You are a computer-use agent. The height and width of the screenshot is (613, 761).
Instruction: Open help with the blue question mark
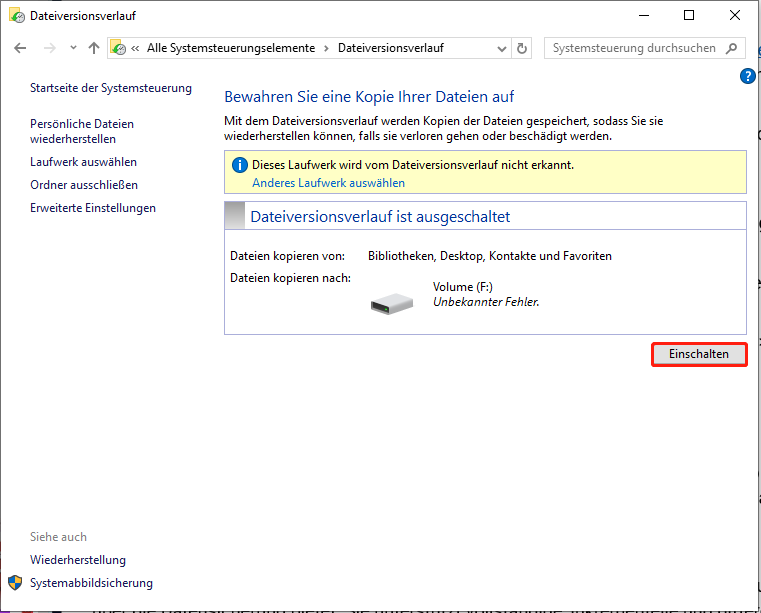coord(747,76)
